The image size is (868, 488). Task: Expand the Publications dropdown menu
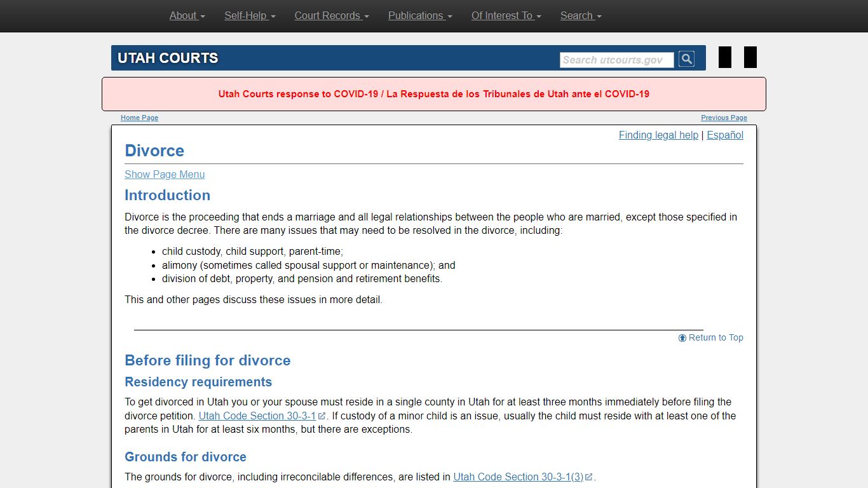420,16
